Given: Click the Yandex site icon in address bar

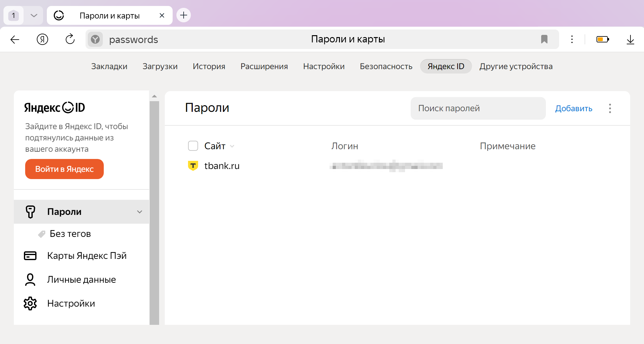Looking at the screenshot, I should (95, 40).
